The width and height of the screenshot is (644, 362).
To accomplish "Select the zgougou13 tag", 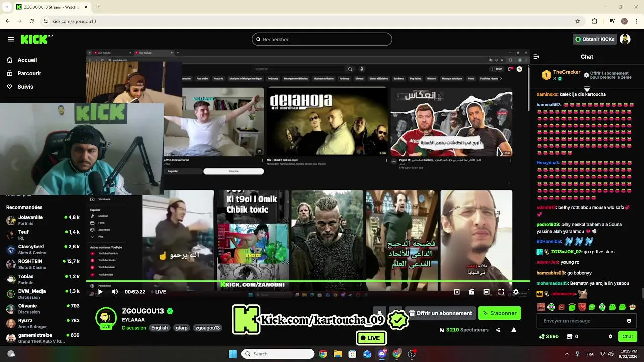I will tap(207, 328).
